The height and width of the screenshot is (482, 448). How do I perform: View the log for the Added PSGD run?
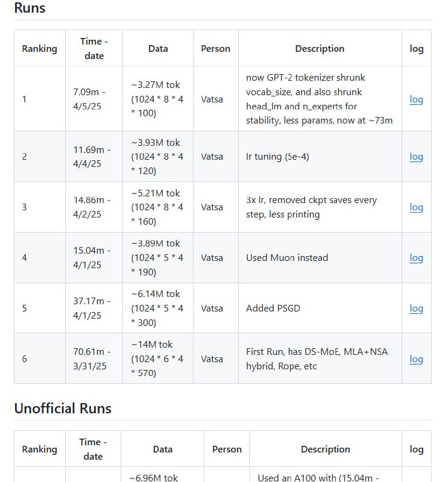point(416,308)
